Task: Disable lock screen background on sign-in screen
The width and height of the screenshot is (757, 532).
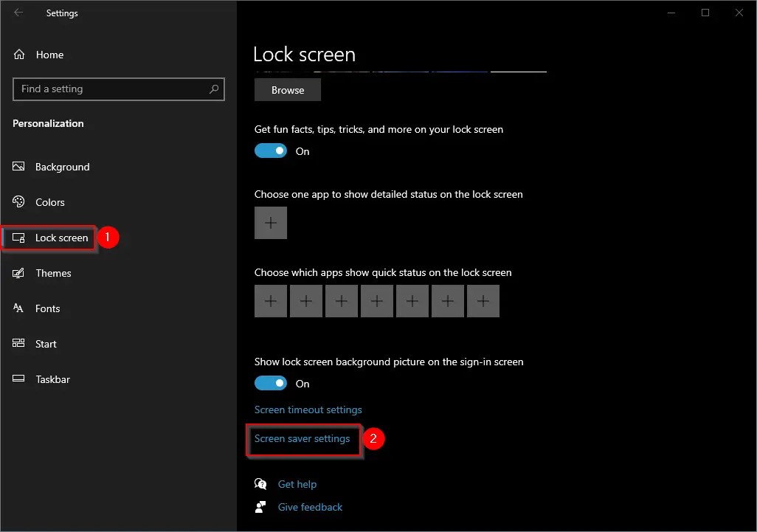Action: coord(270,383)
